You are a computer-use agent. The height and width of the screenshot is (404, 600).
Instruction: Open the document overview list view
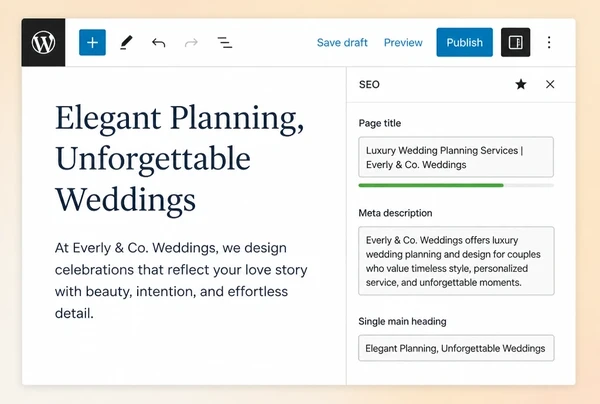(225, 42)
